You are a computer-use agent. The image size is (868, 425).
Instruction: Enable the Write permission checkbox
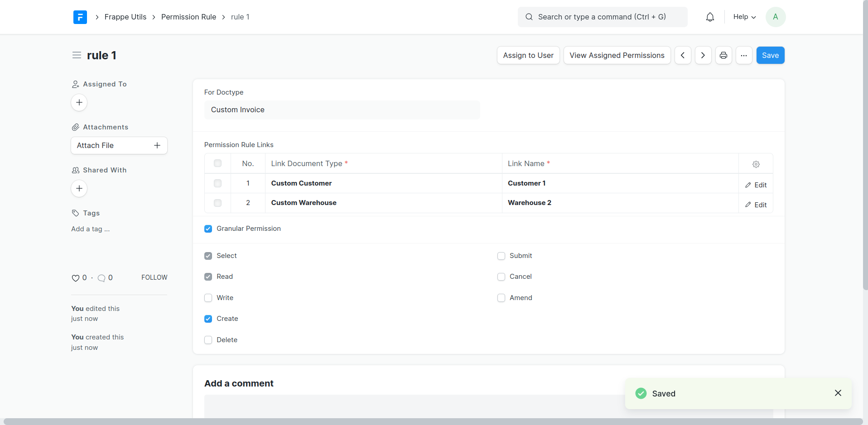208,298
